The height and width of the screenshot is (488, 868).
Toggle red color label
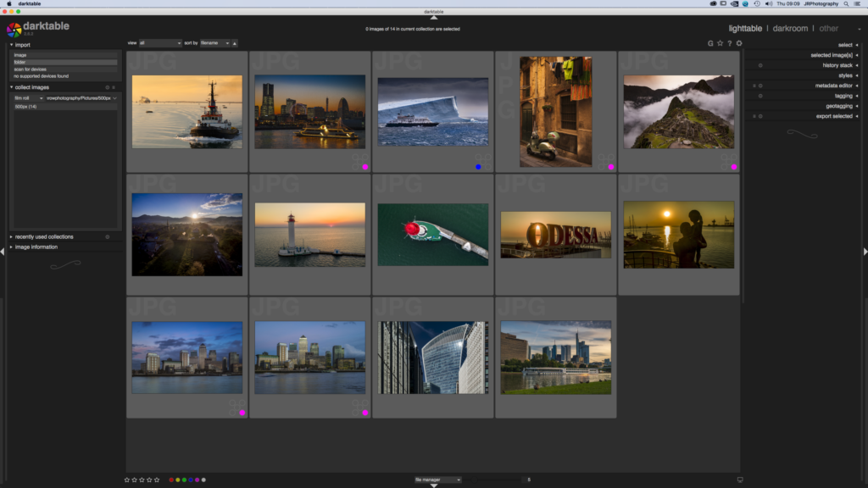click(171, 480)
